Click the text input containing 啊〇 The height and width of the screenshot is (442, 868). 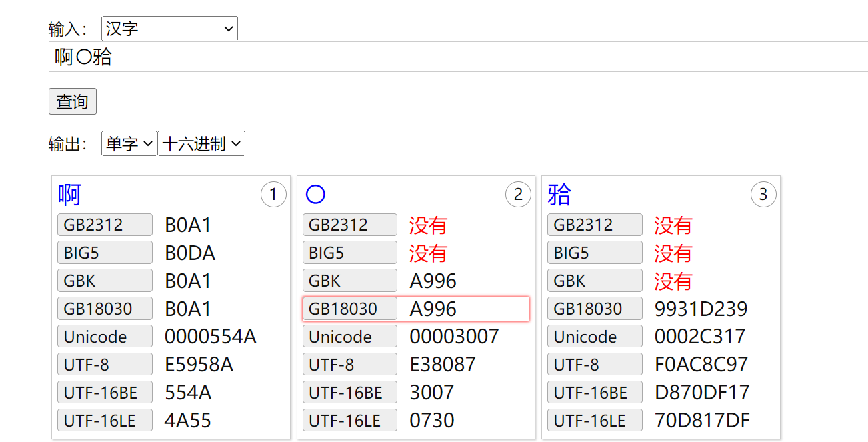[x=458, y=57]
